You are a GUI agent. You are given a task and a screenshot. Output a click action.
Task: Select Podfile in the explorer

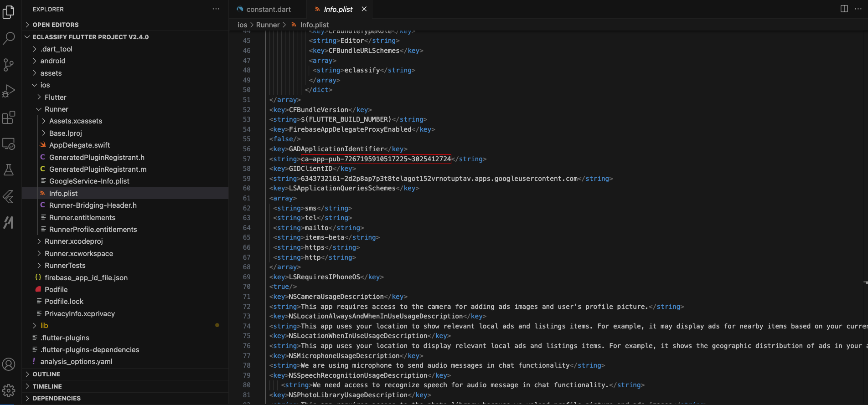pyautogui.click(x=56, y=290)
